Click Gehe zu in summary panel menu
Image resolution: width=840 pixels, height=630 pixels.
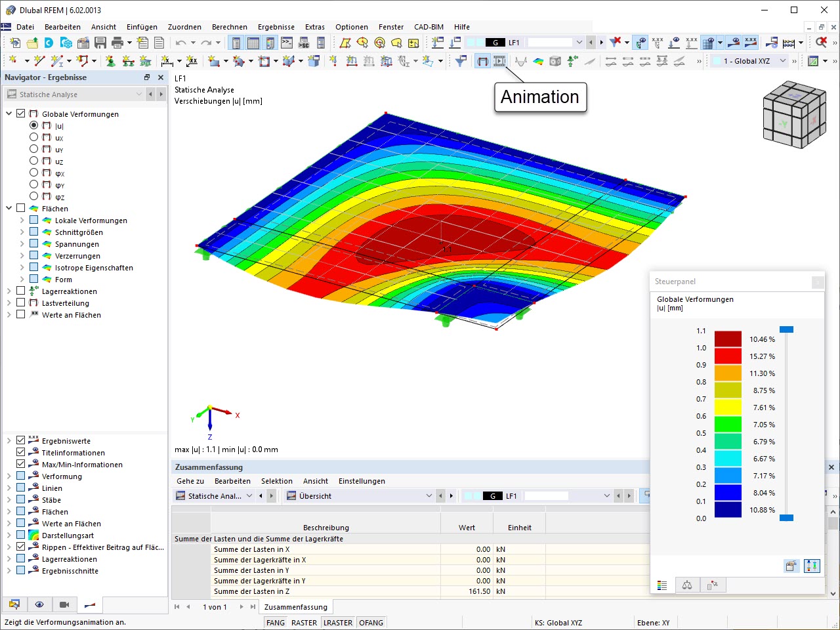190,481
